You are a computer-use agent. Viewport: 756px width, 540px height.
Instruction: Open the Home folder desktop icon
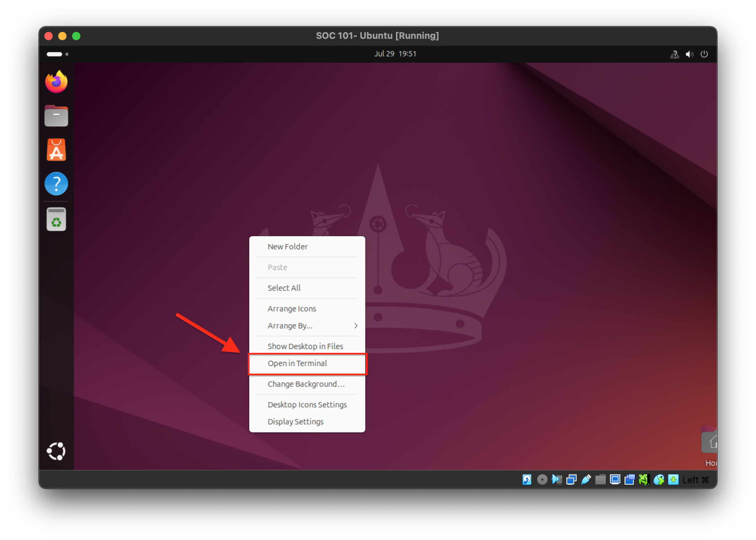[x=709, y=446]
